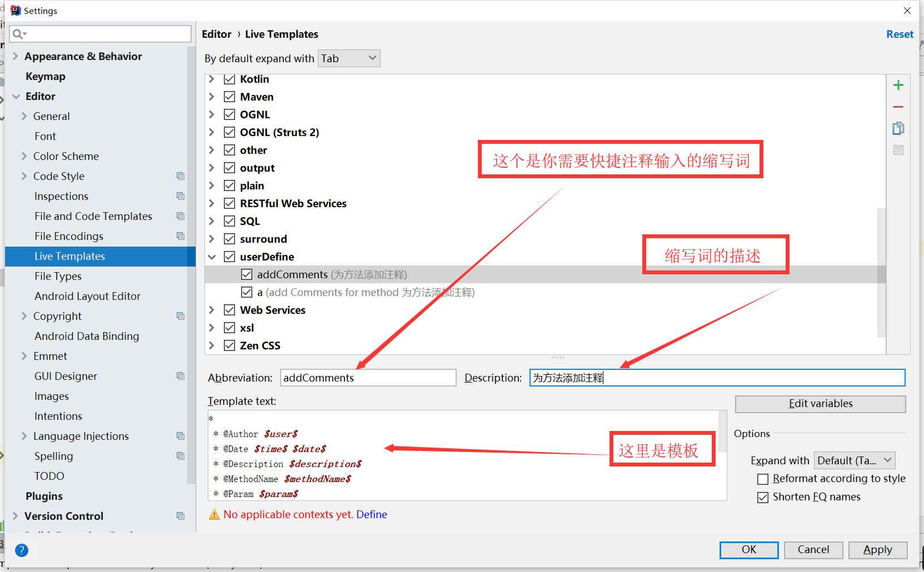The width and height of the screenshot is (924, 572).
Task: Click the project-level icon beside Inspections
Action: [x=181, y=196]
